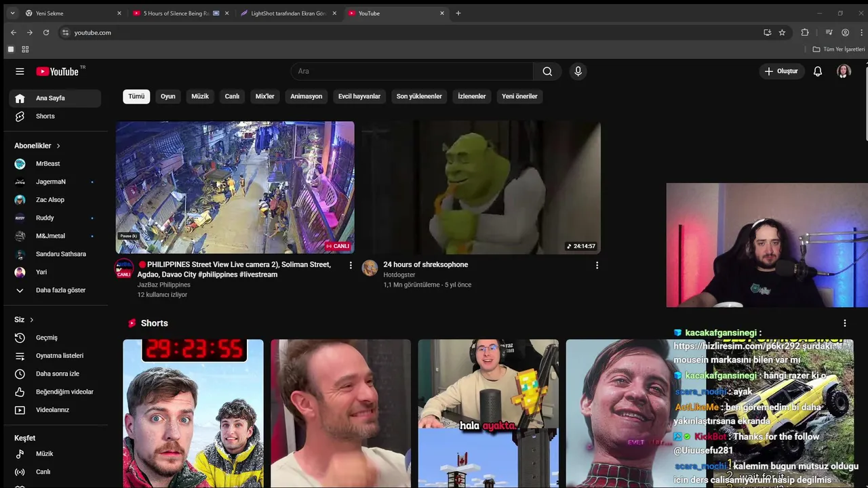Select the Müzik filter chip

(x=200, y=96)
